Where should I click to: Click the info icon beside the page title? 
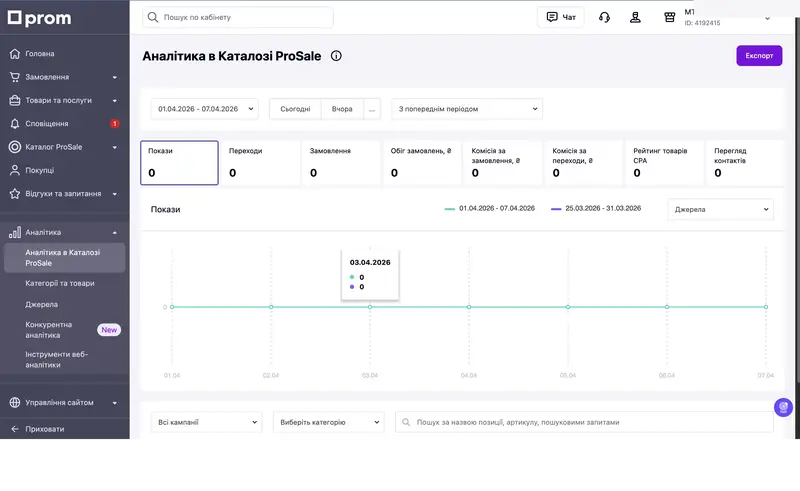(x=336, y=56)
